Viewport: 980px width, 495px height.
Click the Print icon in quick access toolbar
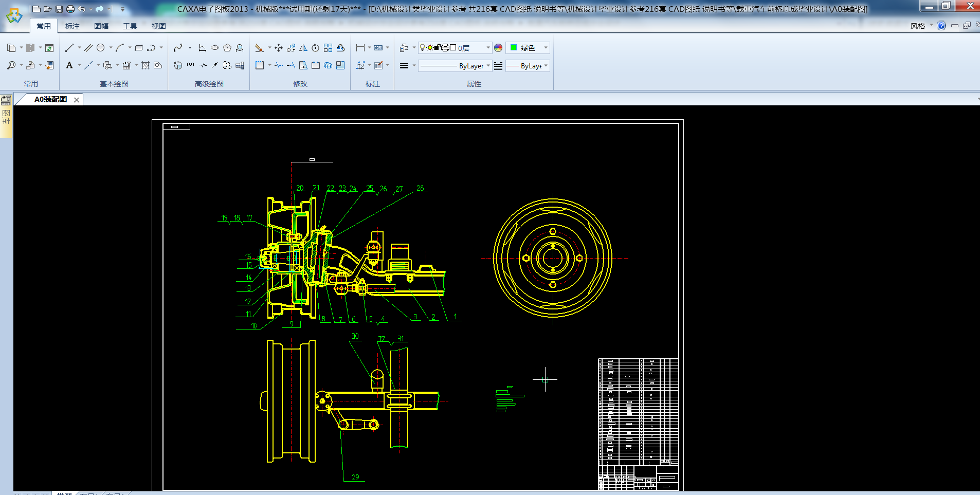point(70,9)
